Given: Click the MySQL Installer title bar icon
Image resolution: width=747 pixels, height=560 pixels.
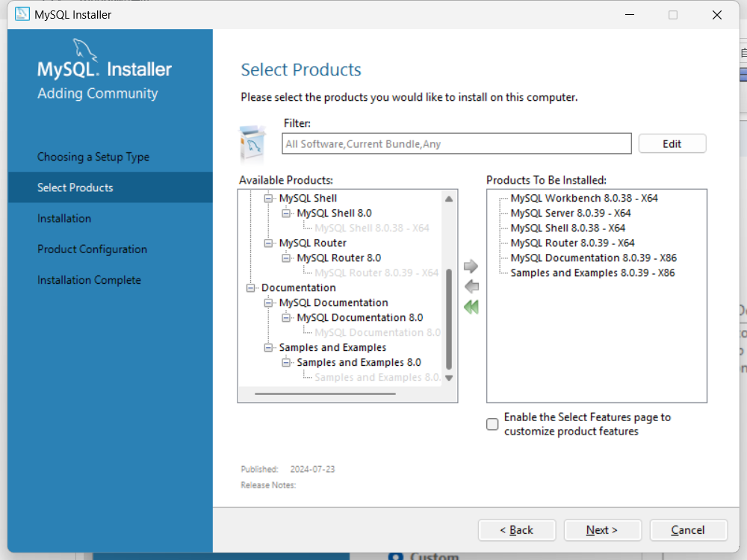Looking at the screenshot, I should tap(22, 14).
